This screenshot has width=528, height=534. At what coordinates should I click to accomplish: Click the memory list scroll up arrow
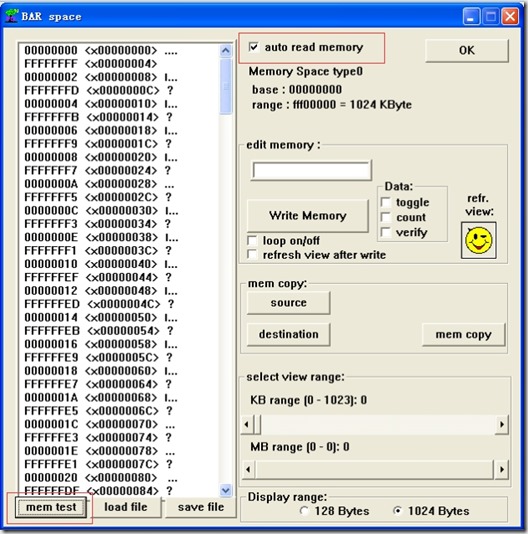[226, 51]
